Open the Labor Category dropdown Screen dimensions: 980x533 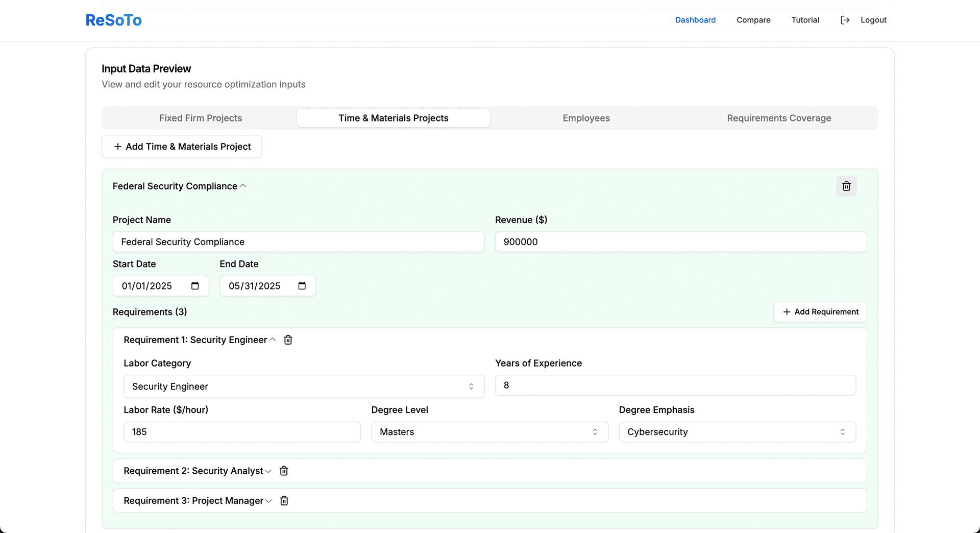[304, 386]
